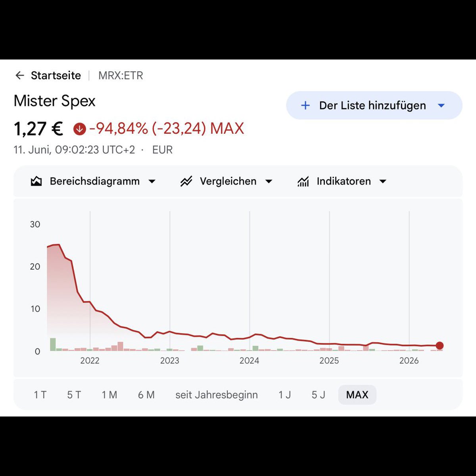
Task: Click the red down-arrow change indicator
Action: pos(79,129)
